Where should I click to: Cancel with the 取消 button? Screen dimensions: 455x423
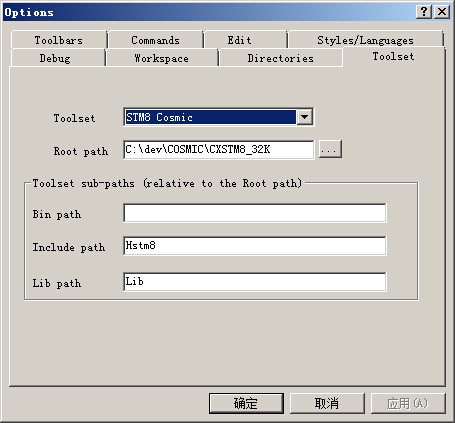[x=327, y=403]
